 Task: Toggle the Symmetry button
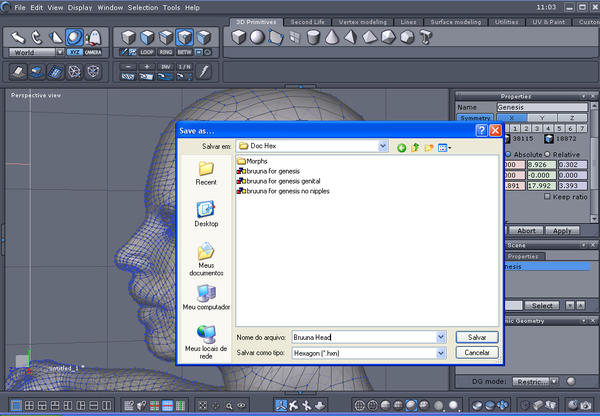click(475, 118)
